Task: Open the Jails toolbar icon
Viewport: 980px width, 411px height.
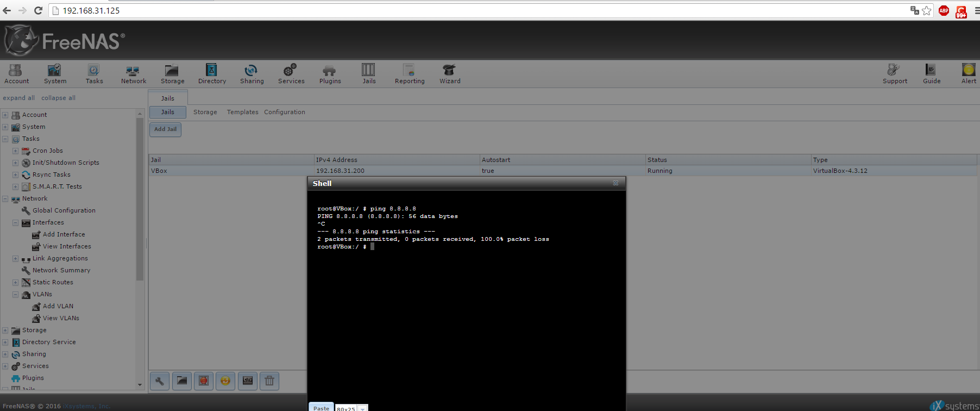Action: pos(369,74)
